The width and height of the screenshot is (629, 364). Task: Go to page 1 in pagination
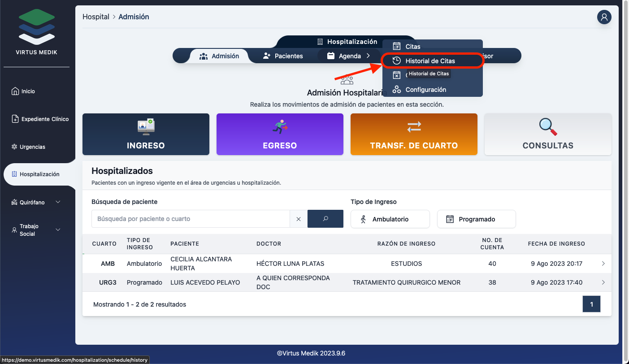(591, 304)
